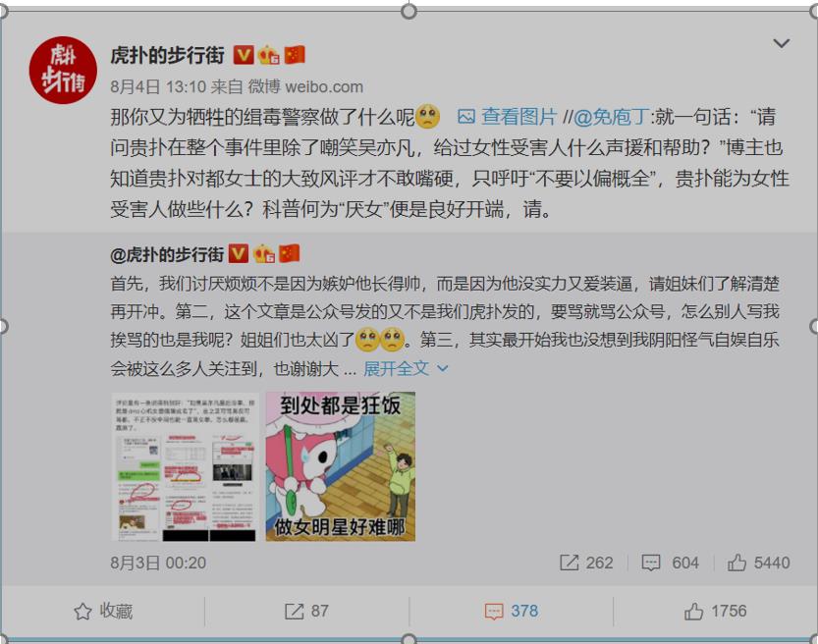Toggle the thumbs-up on the post with 1756 likes
Screen dimensions: 818x644
pyautogui.click(x=716, y=611)
